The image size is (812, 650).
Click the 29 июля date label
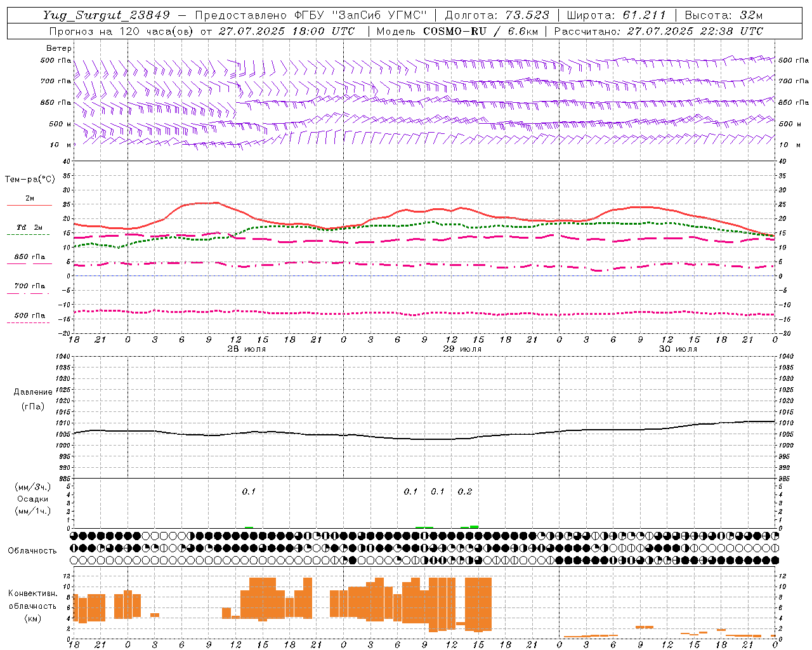462,349
